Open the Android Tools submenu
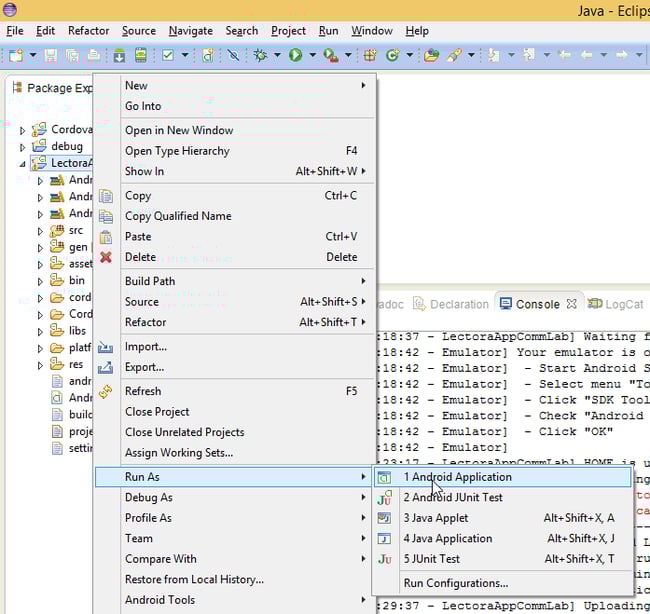 248,600
